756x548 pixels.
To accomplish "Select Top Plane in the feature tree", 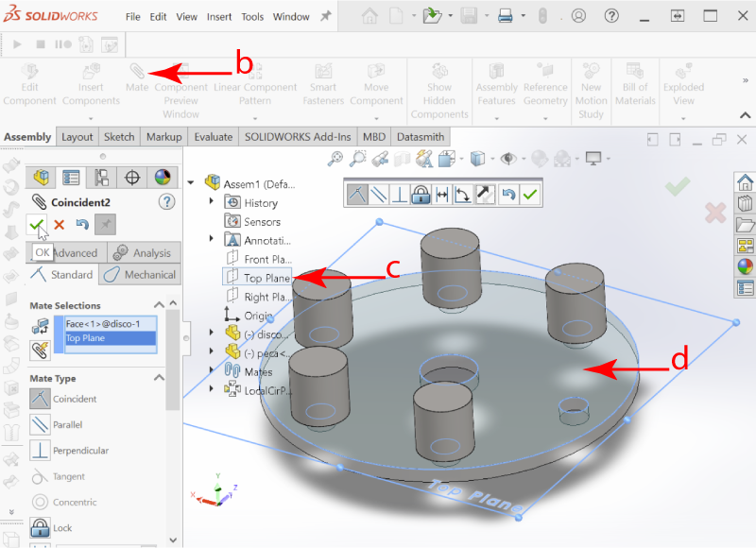I will 257,278.
